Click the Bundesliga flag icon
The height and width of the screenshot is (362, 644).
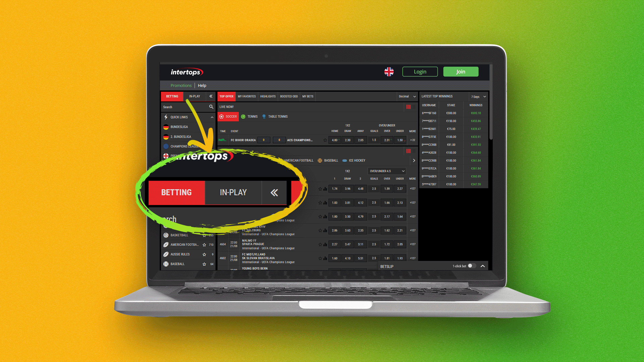(166, 127)
